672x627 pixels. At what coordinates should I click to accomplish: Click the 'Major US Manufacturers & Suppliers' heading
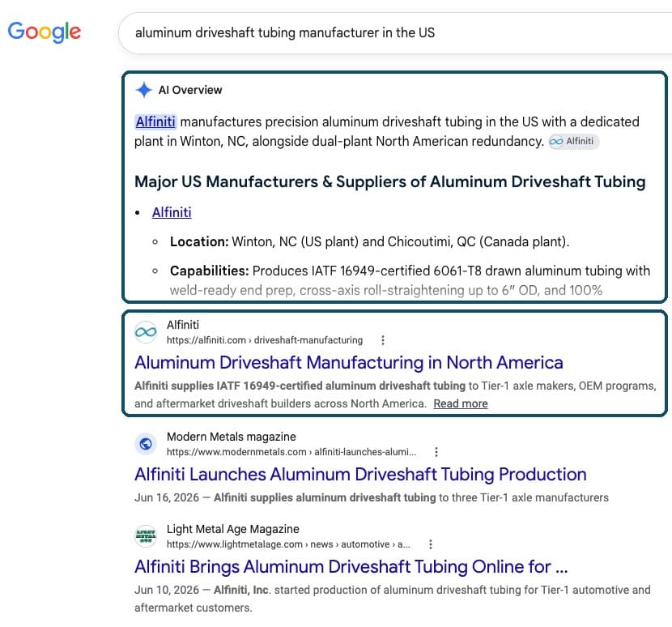coord(390,181)
